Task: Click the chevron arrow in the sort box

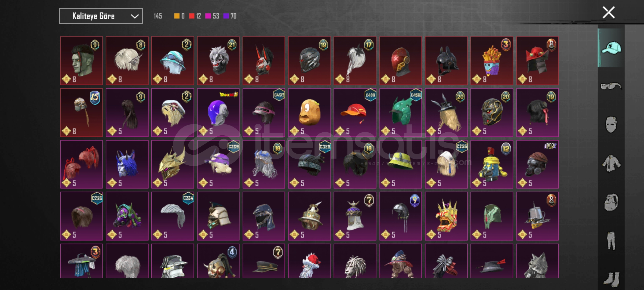Action: 134,16
